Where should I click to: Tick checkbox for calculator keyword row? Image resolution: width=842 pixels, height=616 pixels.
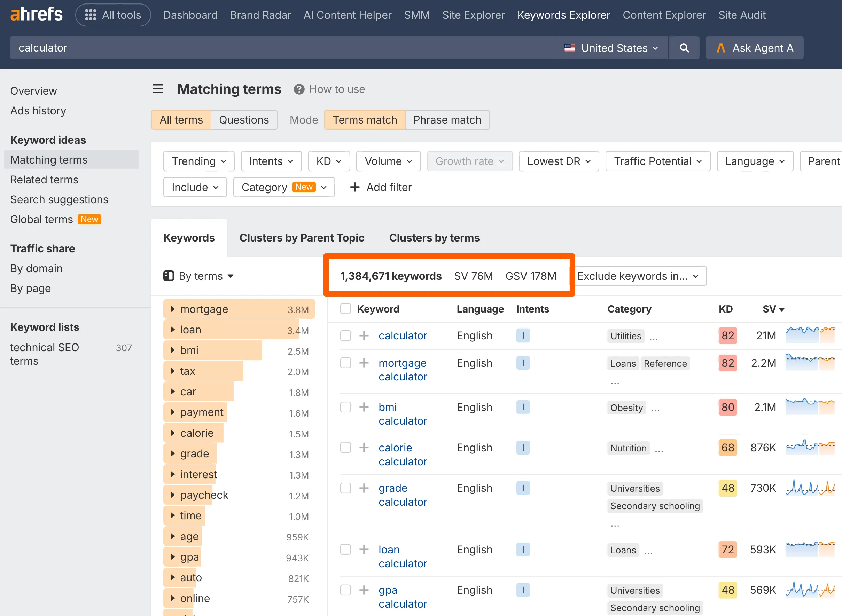click(345, 335)
